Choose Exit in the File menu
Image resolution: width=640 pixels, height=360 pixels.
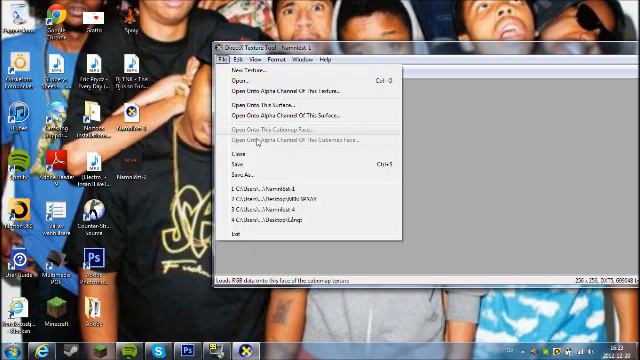point(236,234)
